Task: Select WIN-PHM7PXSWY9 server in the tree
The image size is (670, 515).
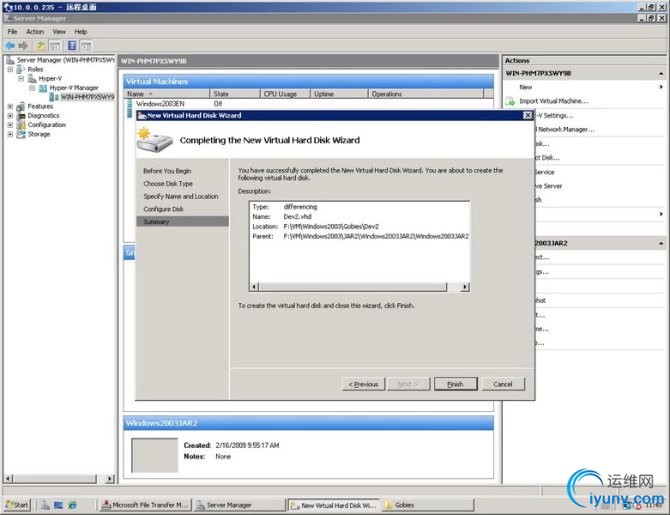Action: coord(87,97)
